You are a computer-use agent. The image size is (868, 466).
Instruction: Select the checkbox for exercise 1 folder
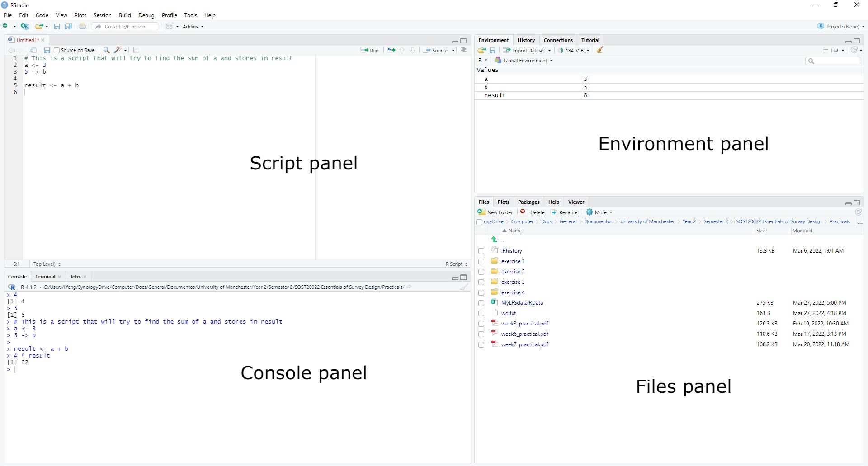click(481, 262)
